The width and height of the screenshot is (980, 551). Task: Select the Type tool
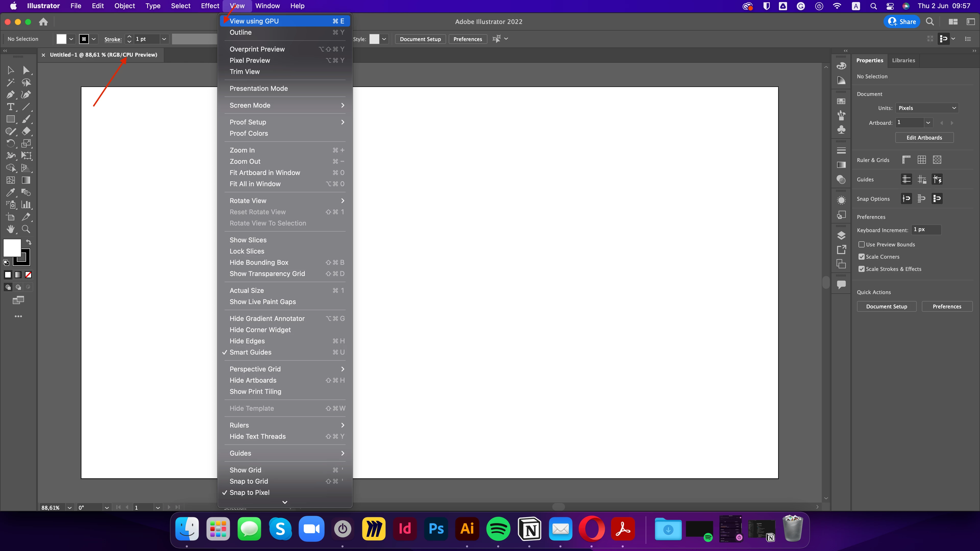[10, 107]
